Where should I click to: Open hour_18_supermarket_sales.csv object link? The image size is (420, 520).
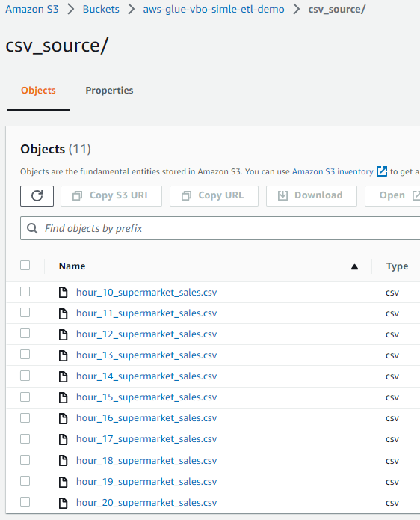(146, 461)
